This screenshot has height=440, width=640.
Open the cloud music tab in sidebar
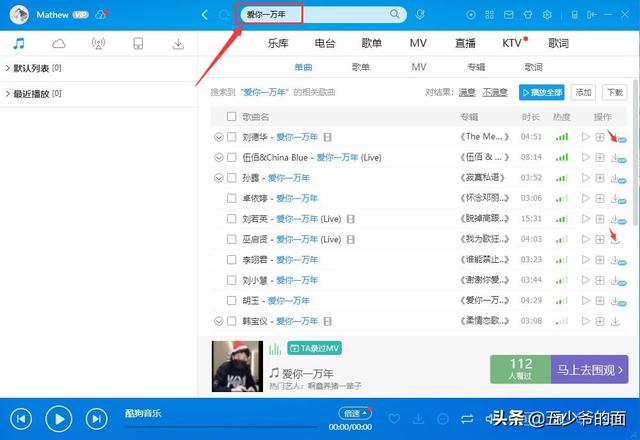pos(58,43)
